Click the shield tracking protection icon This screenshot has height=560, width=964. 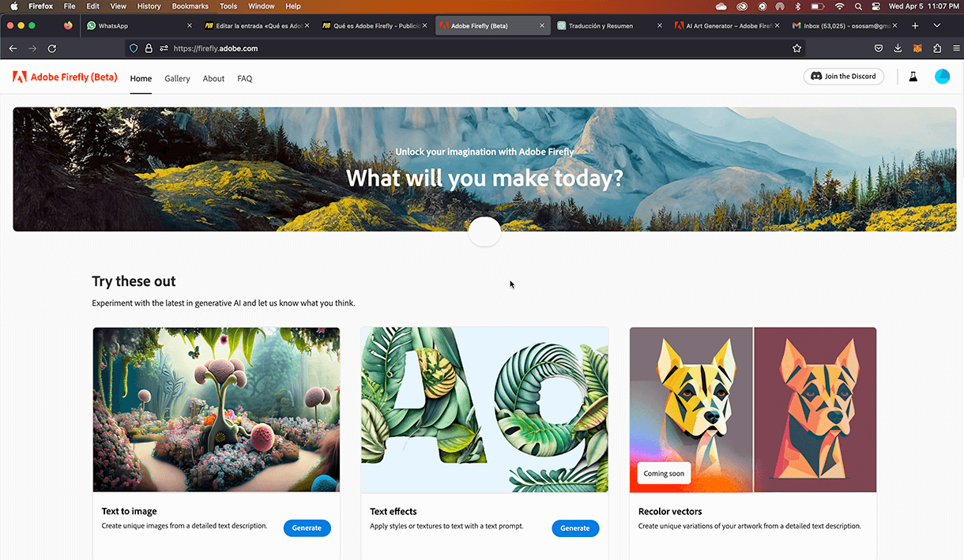[134, 48]
